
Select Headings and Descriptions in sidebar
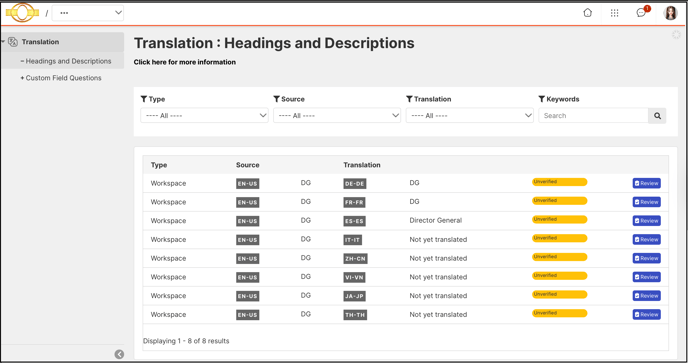tap(68, 61)
